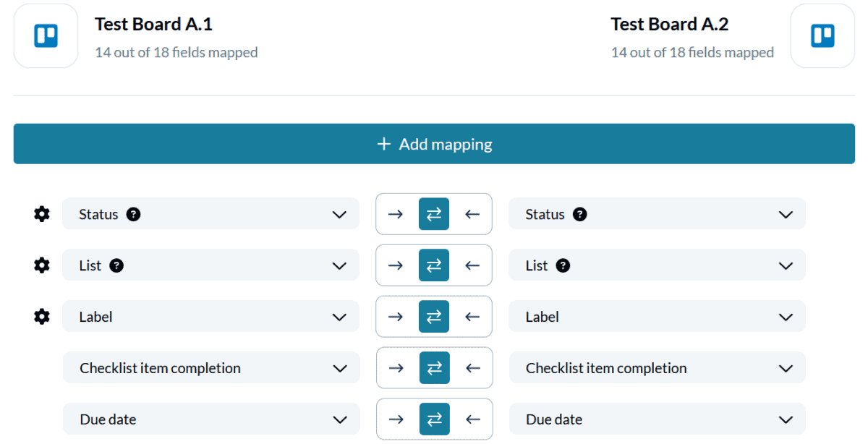Set Due date mapping to one-way left sync
Image resolution: width=868 pixels, height=444 pixels.
click(x=472, y=419)
